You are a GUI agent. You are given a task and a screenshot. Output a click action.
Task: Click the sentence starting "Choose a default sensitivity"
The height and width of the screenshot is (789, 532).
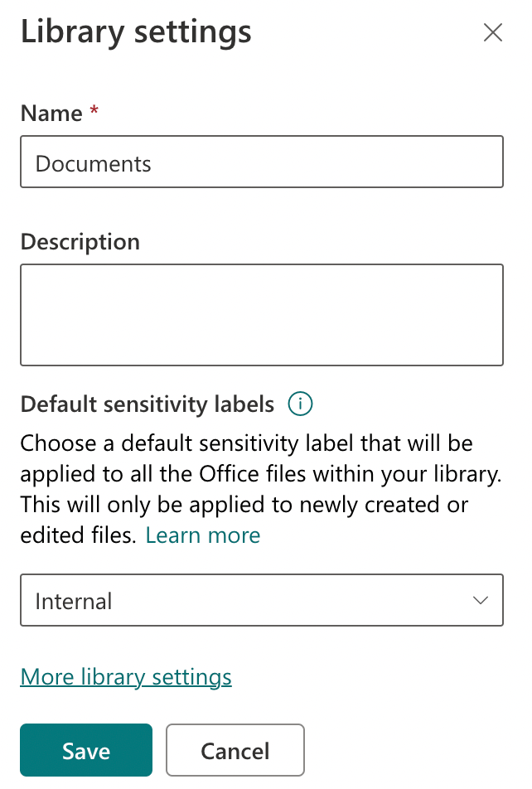(246, 443)
